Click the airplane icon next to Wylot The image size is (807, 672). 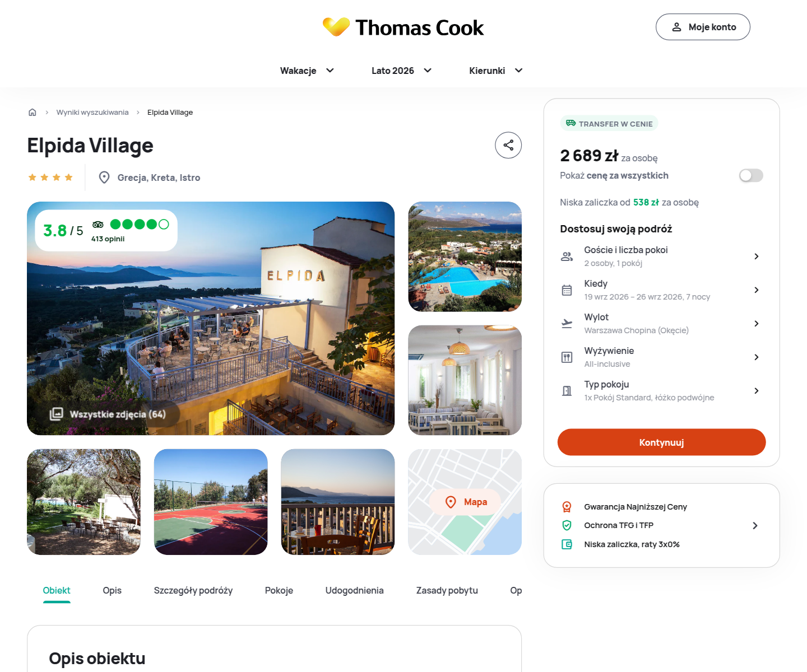[567, 324]
